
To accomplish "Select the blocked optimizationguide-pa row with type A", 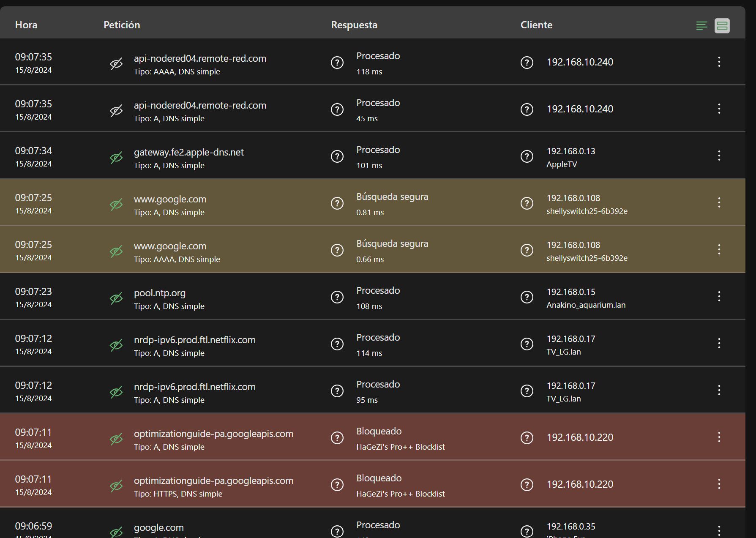I will [213, 434].
